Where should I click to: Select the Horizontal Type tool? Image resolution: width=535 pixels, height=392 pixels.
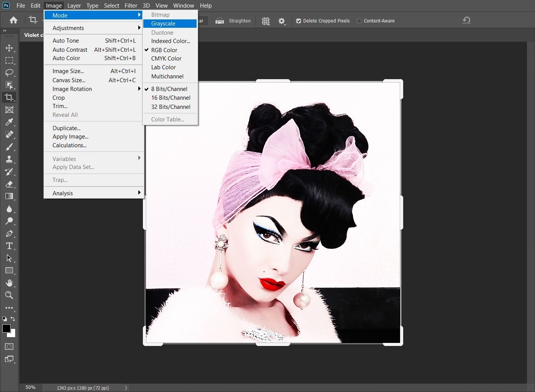9,246
